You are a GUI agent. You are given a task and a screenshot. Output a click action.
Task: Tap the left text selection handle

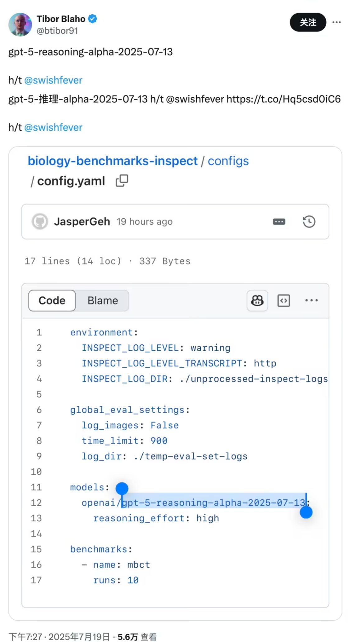[x=122, y=489]
